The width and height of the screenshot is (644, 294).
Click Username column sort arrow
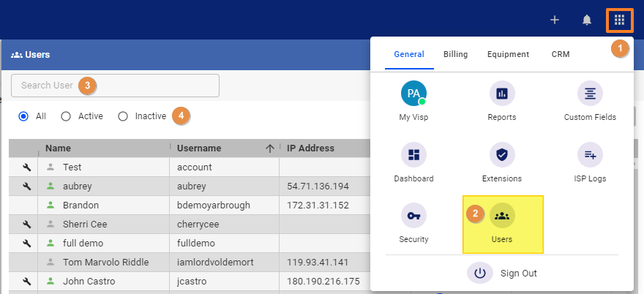pyautogui.click(x=270, y=148)
